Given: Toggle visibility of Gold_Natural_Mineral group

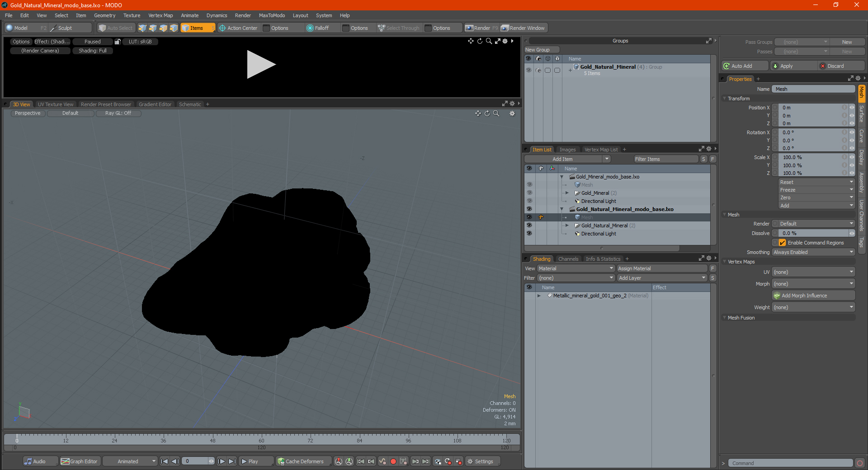Looking at the screenshot, I should click(528, 70).
